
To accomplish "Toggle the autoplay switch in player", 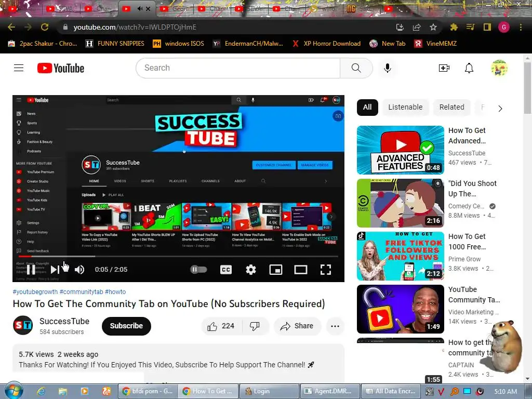I will (x=199, y=270).
